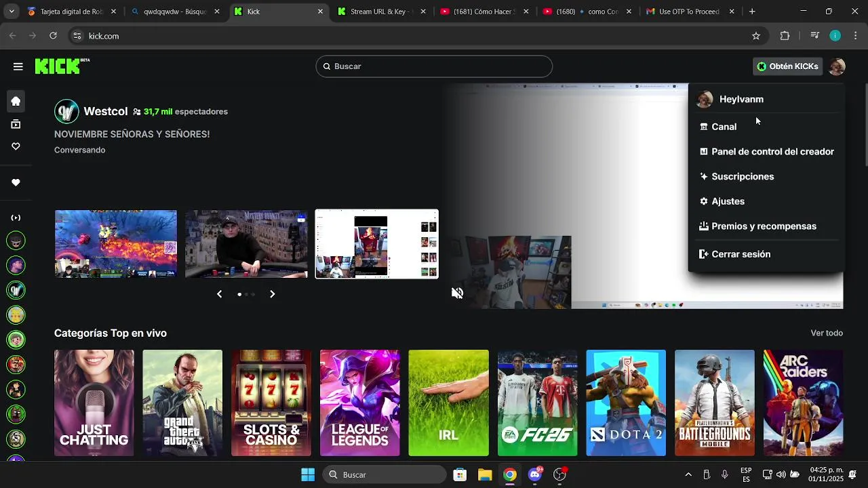
Task: Open the Browse icon in Kick sidebar
Action: coord(16,124)
